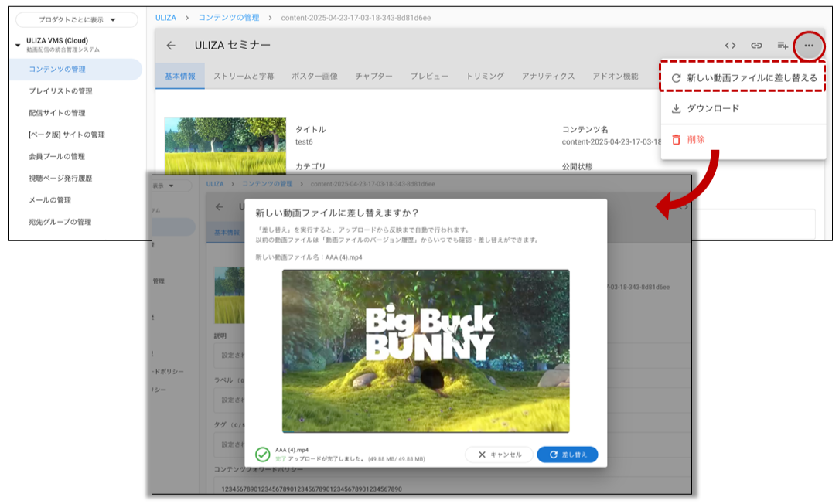
Task: Click the ULIZA セミナー page heading
Action: [233, 46]
